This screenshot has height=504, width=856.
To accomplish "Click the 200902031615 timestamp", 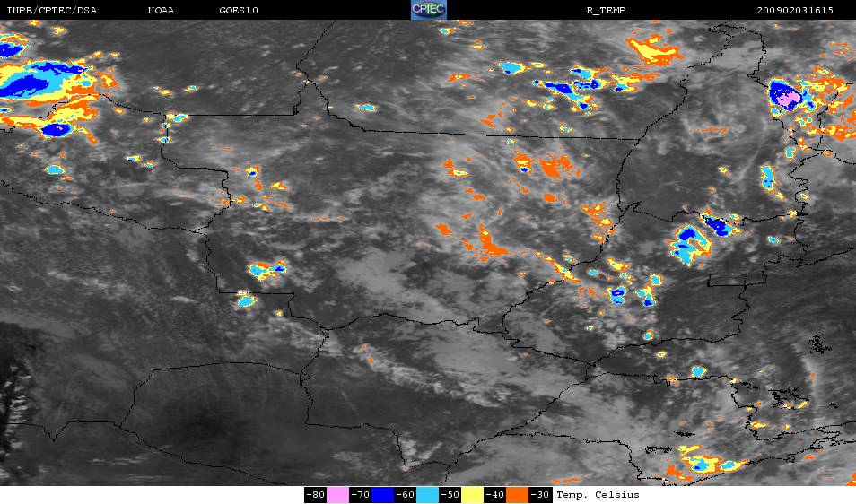I will tap(795, 11).
